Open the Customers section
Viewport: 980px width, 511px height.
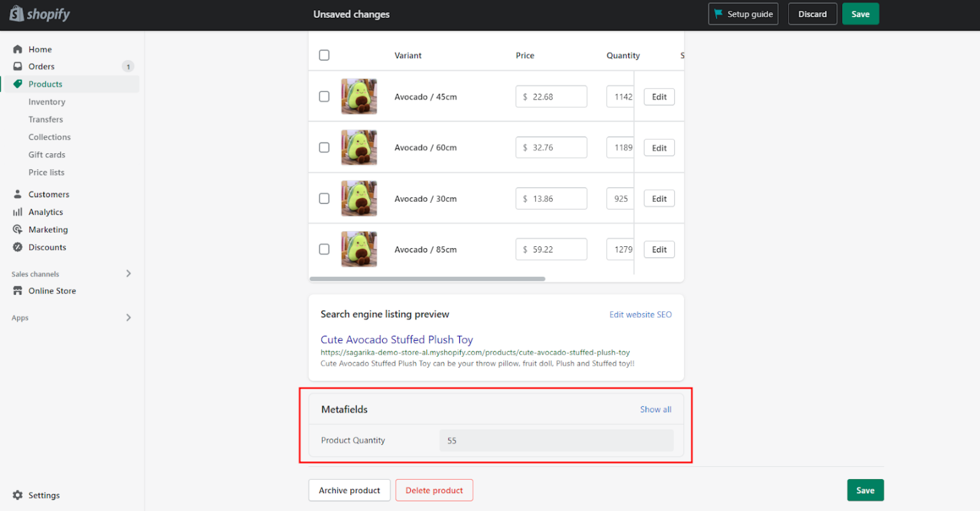coord(48,194)
